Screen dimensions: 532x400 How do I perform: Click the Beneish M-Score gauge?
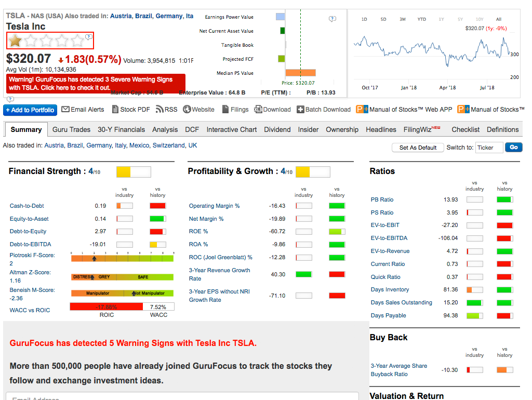[x=122, y=293]
